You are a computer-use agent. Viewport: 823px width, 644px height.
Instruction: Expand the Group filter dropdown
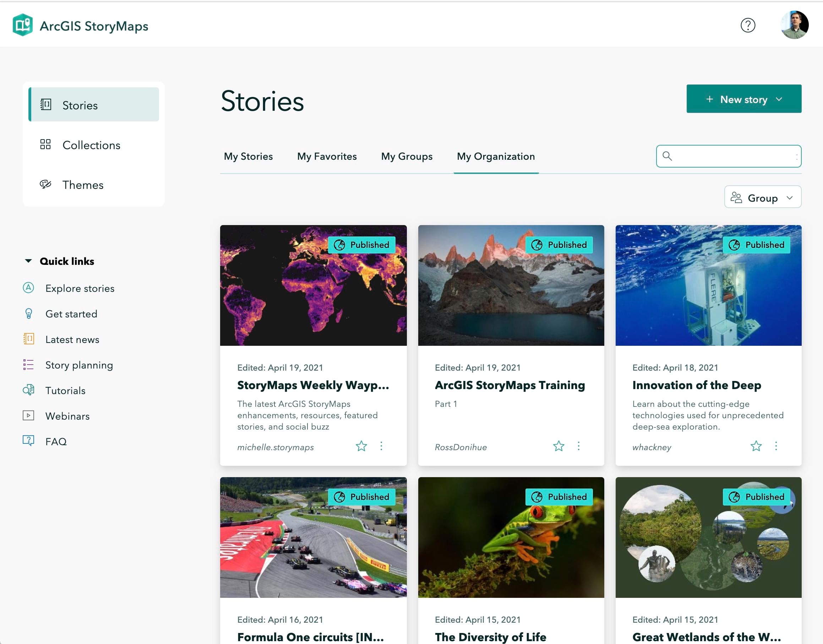coord(762,197)
